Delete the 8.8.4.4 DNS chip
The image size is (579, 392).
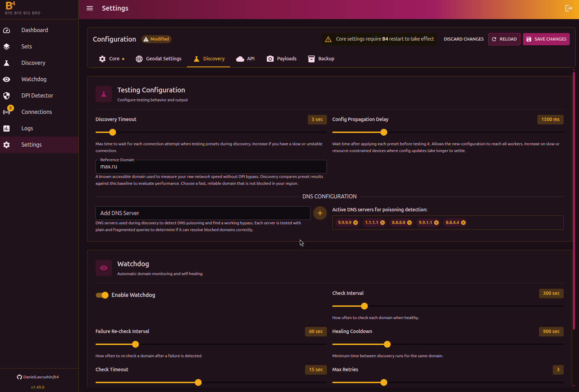click(x=463, y=223)
